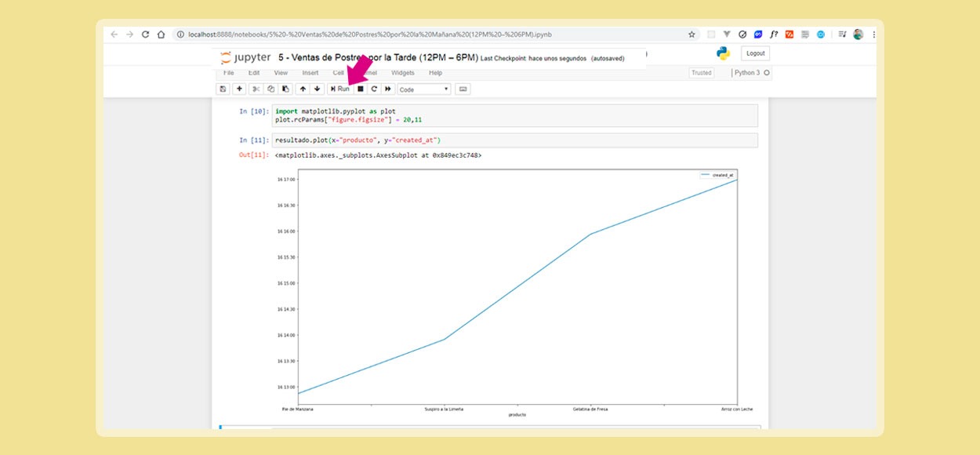Click the Trusted notebook indicator
This screenshot has height=455, width=980.
(702, 73)
